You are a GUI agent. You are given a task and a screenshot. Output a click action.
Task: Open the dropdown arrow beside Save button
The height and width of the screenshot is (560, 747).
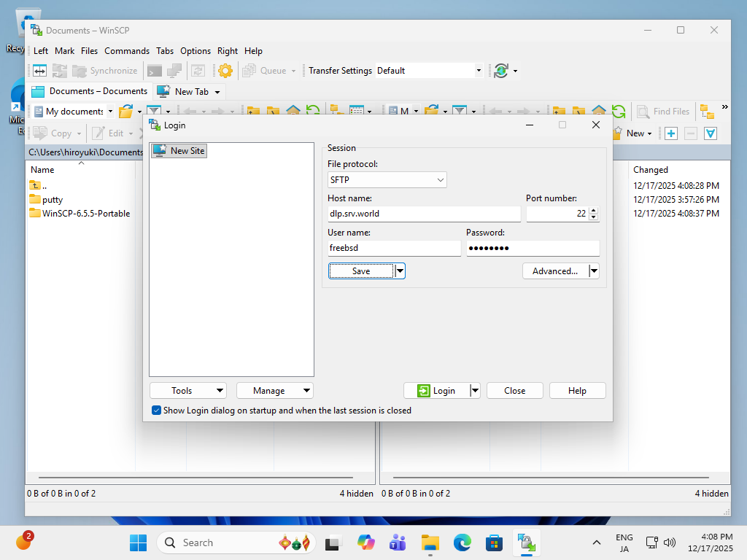(x=400, y=271)
